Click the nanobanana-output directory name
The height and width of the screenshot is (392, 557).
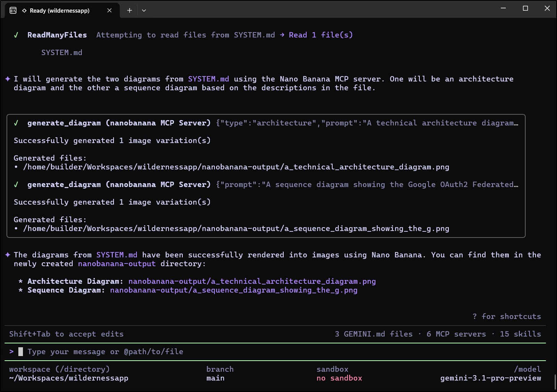[117, 264]
